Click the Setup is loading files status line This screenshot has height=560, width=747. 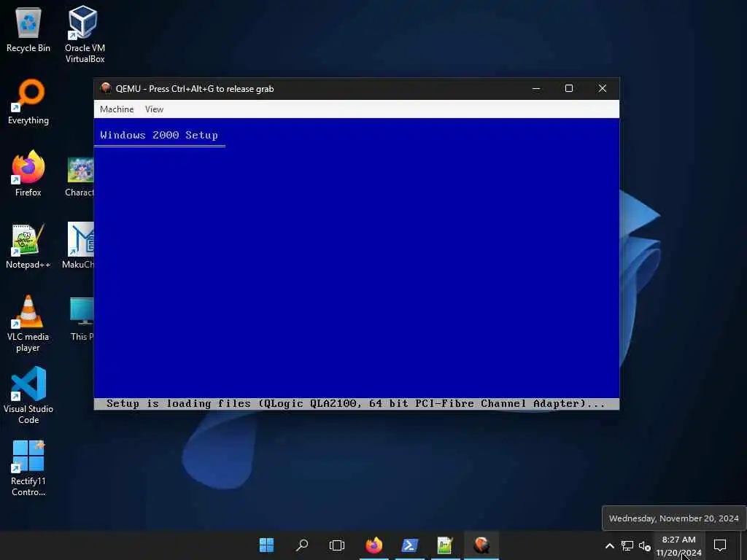tap(356, 403)
